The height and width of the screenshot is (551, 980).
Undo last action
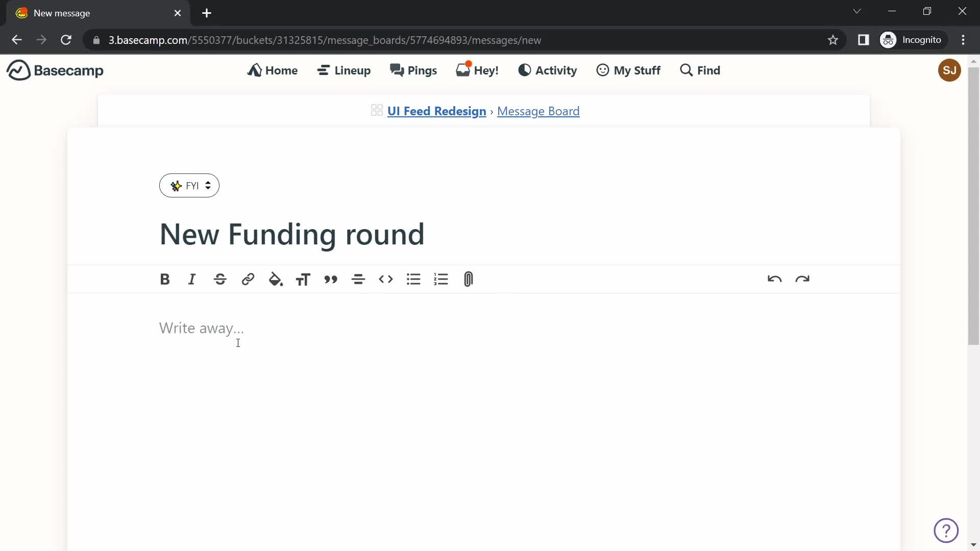pos(775,279)
